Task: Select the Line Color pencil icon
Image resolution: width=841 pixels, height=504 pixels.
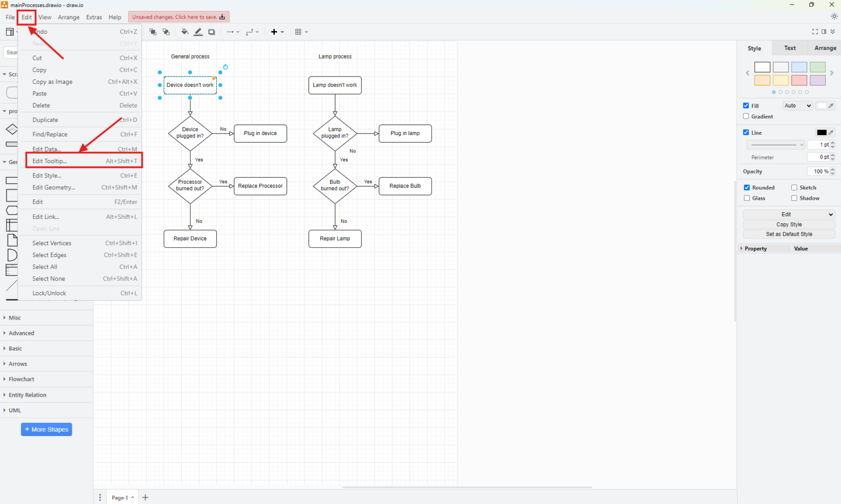Action: click(198, 32)
